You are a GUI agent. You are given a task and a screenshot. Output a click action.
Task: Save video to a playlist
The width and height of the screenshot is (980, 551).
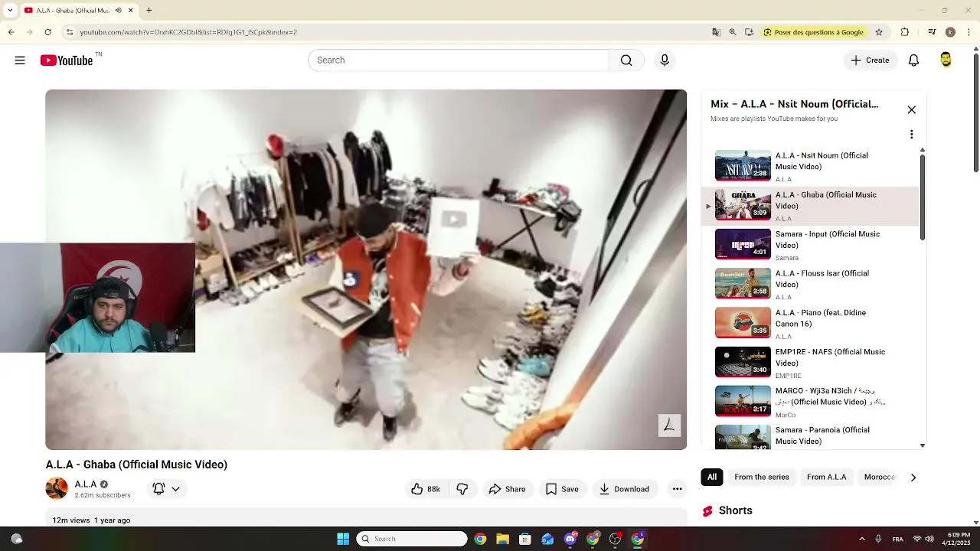(x=562, y=489)
